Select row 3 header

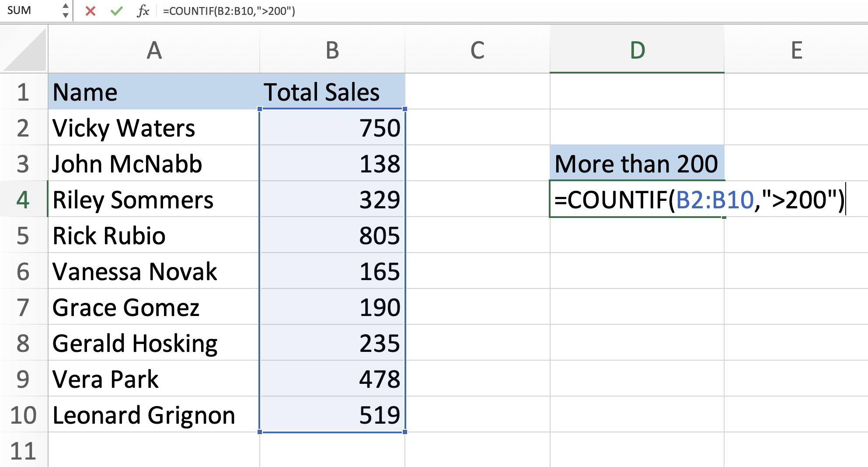click(24, 164)
